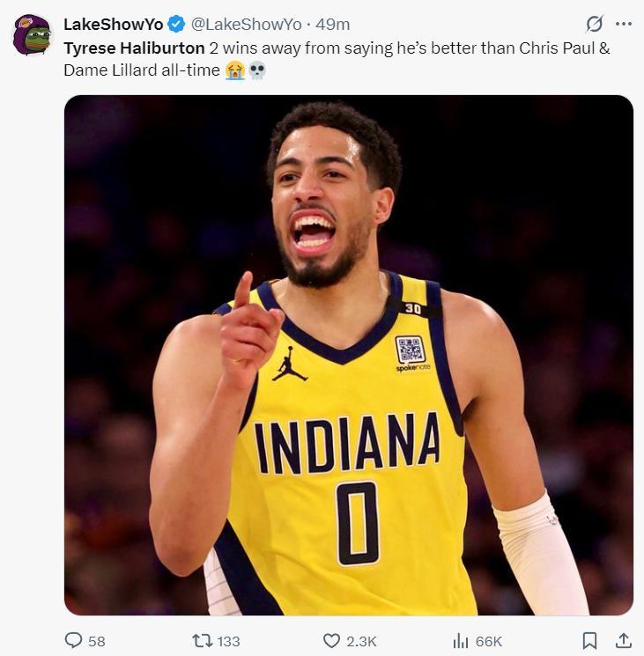
Task: Click the skull emoji in the tweet
Action: coord(257,70)
